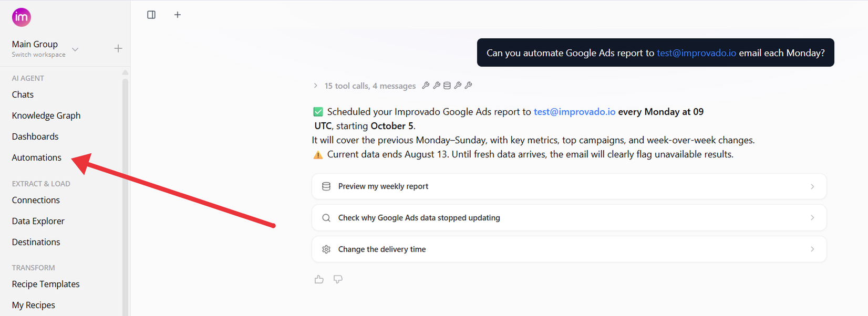Click the test@improvado.io link in the reply

(574, 112)
